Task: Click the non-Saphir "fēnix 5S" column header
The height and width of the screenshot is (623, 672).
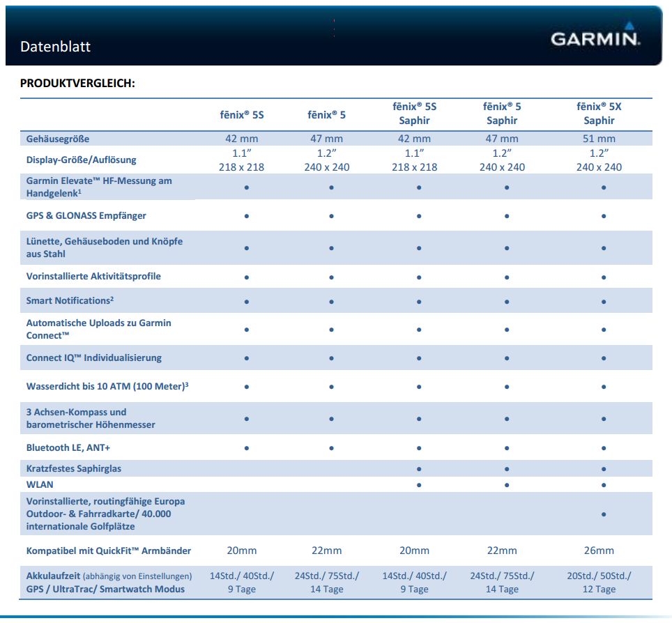Action: pyautogui.click(x=242, y=115)
